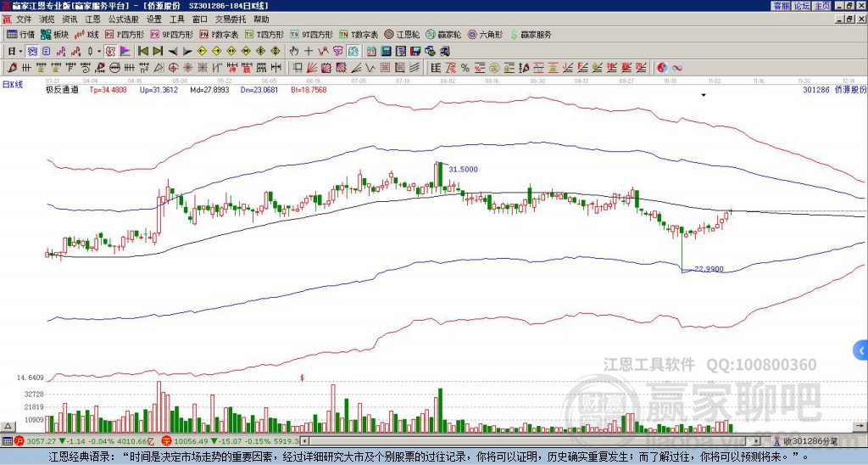Open the T数字表 tool
The height and width of the screenshot is (465, 868).
click(359, 34)
